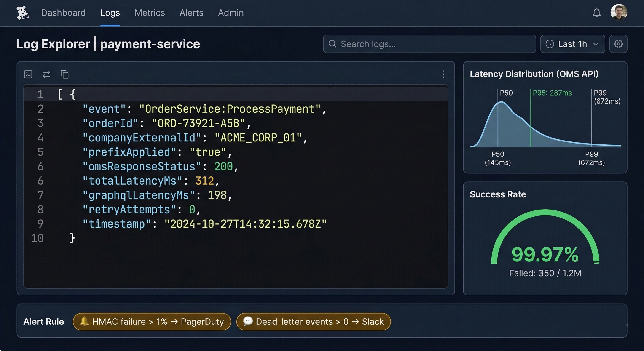This screenshot has width=644, height=351.
Task: Click the HMAC failure PagerDuty rule
Action: tap(152, 322)
